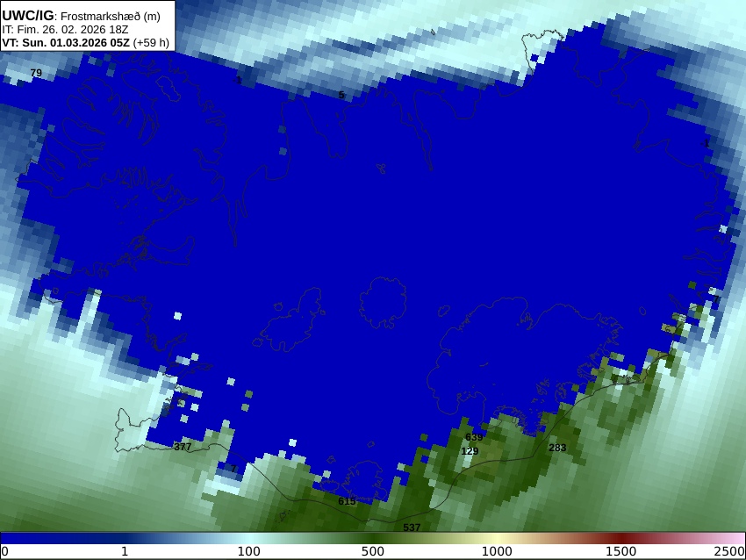Click the map value label 537
Image resolution: width=746 pixels, height=560 pixels.
412,528
